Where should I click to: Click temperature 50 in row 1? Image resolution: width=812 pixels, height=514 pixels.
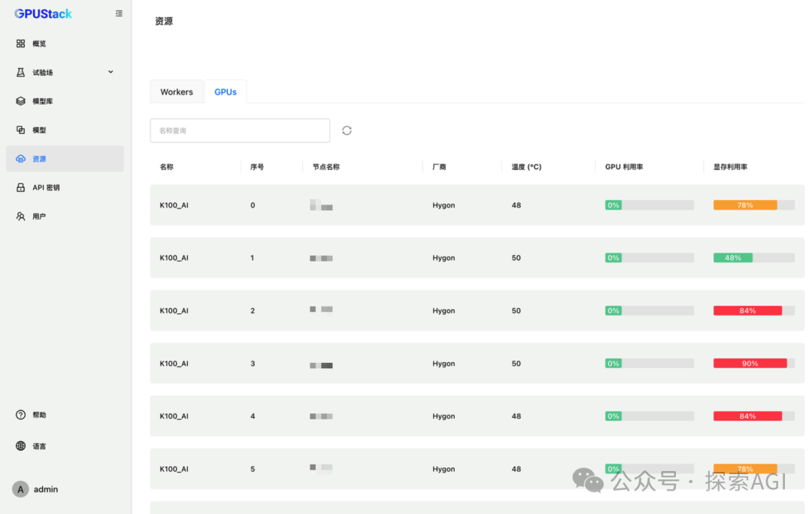(x=517, y=258)
